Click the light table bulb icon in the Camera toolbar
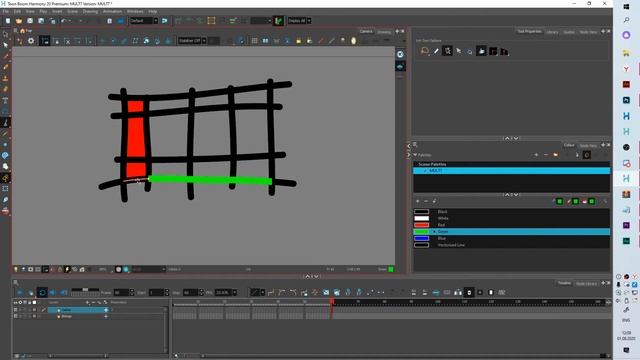 click(x=16, y=269)
